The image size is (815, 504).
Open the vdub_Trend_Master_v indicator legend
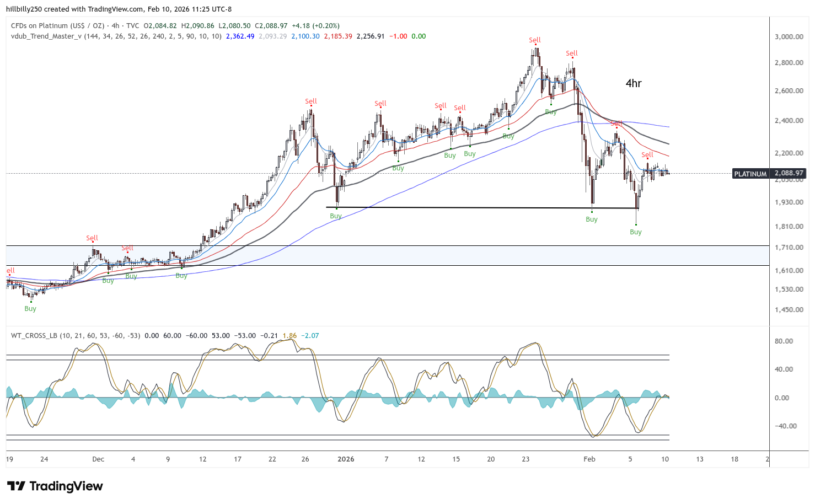pos(46,36)
